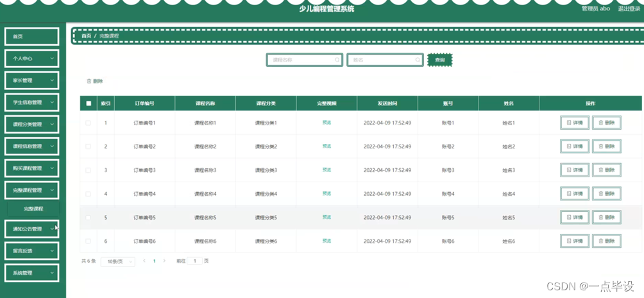Open 详情 for row 姓名3
Image resolution: width=644 pixels, height=298 pixels.
575,170
